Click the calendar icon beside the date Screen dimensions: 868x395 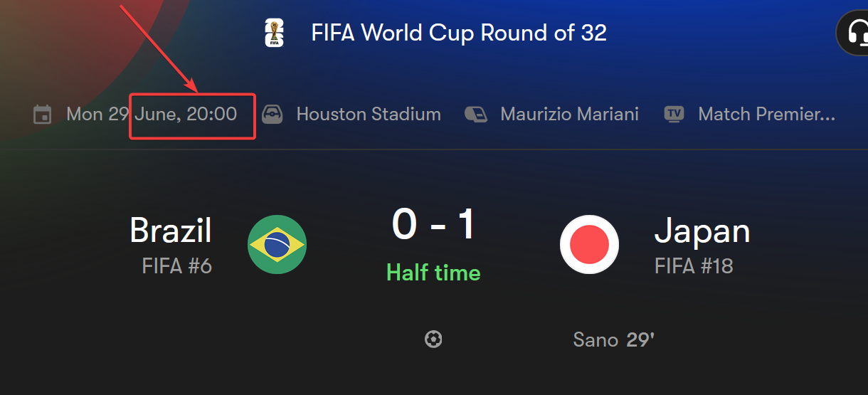(43, 114)
